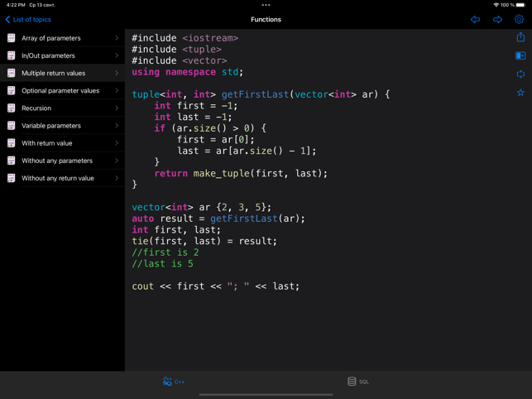The width and height of the screenshot is (532, 399).
Task: Switch to the SQL tab
Action: (358, 382)
